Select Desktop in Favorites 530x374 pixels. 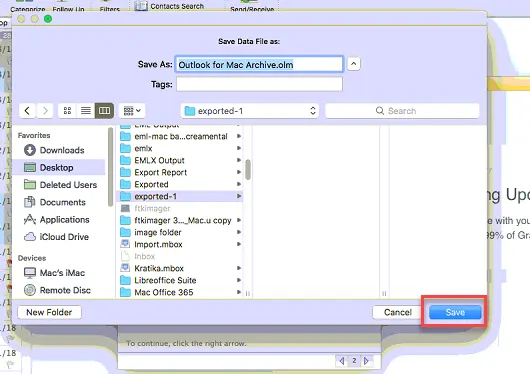[59, 167]
